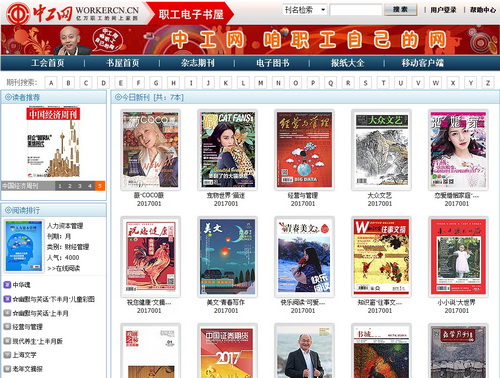Filter journals by letter M
Screen dimensions: 500x378
tap(261, 83)
